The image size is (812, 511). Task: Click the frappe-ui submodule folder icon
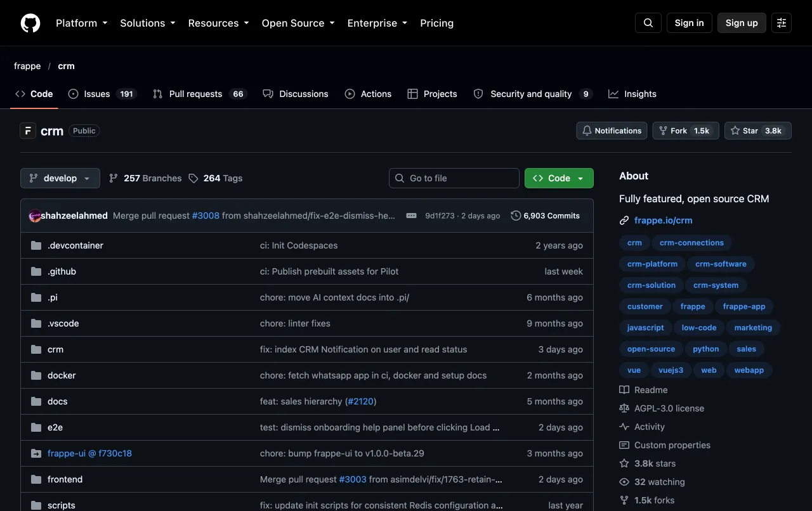(x=36, y=453)
